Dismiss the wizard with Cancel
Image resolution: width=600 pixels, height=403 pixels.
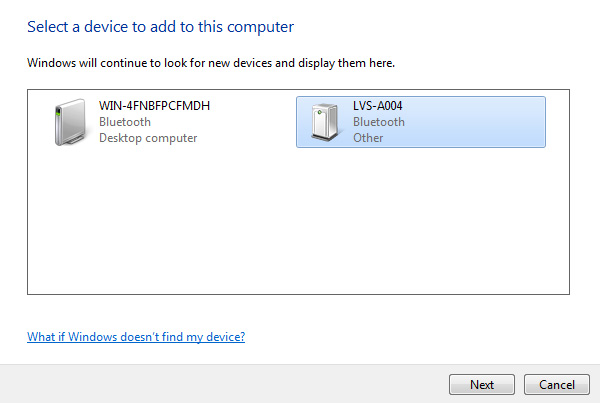click(557, 384)
